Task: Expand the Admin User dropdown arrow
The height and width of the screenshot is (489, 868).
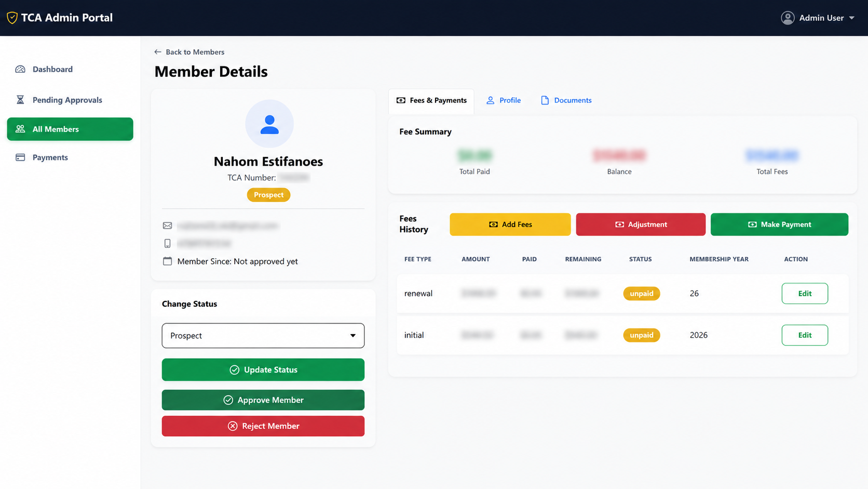Action: (852, 18)
